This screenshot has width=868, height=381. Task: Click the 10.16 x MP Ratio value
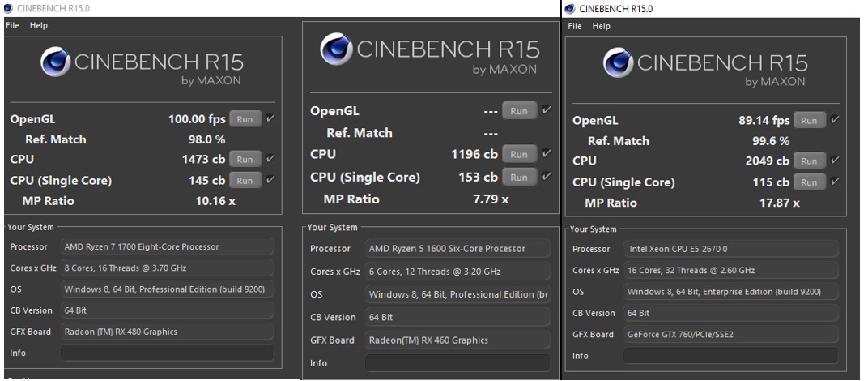(215, 201)
